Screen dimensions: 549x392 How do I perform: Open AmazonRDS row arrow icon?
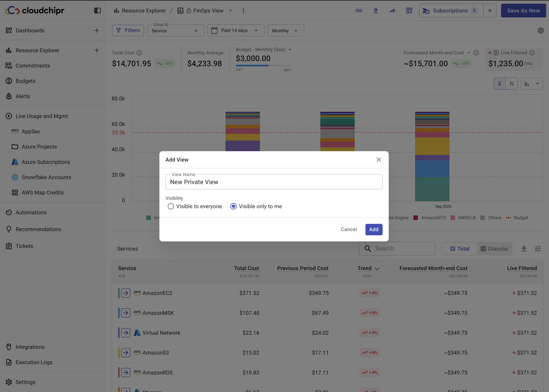click(126, 372)
